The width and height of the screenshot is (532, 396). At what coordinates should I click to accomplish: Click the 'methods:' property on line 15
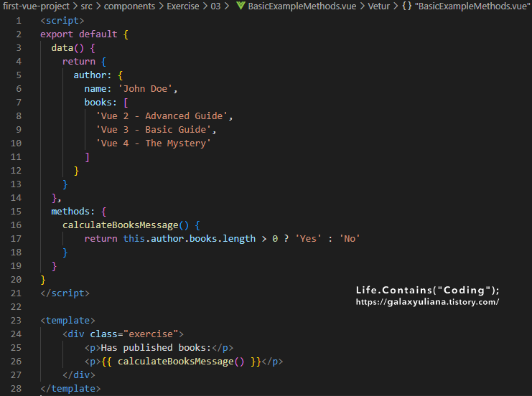tap(73, 211)
